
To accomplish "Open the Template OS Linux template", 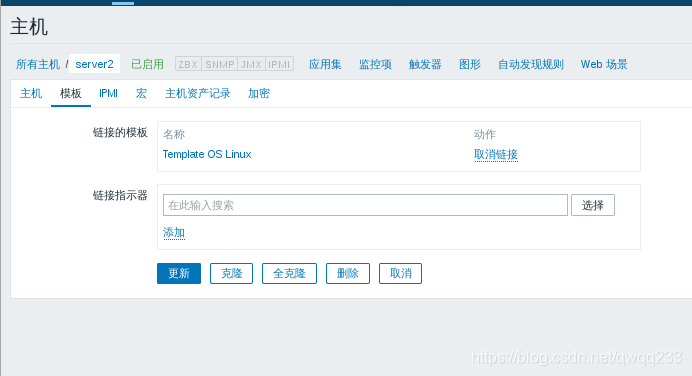I will [x=207, y=154].
